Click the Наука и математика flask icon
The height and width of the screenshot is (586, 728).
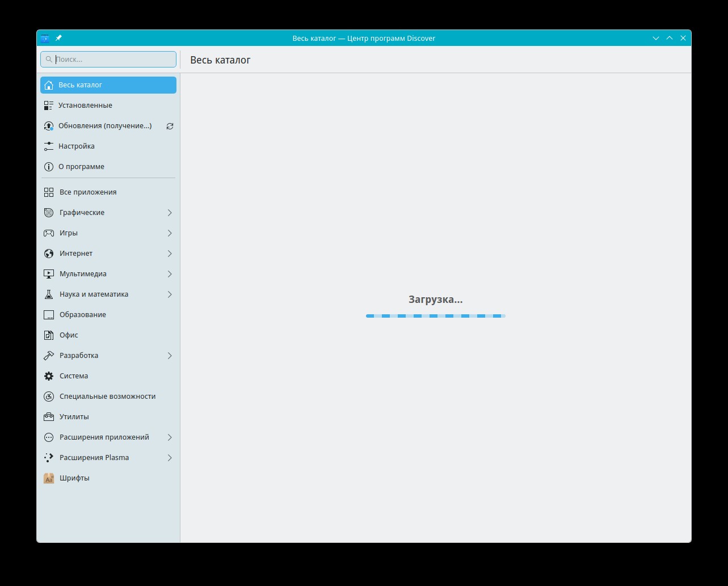(x=49, y=294)
